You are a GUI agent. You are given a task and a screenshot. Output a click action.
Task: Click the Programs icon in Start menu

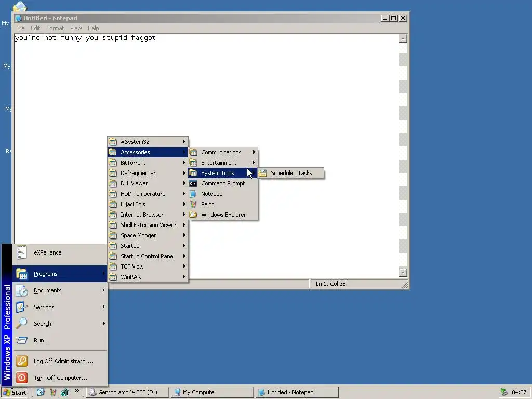(x=22, y=274)
